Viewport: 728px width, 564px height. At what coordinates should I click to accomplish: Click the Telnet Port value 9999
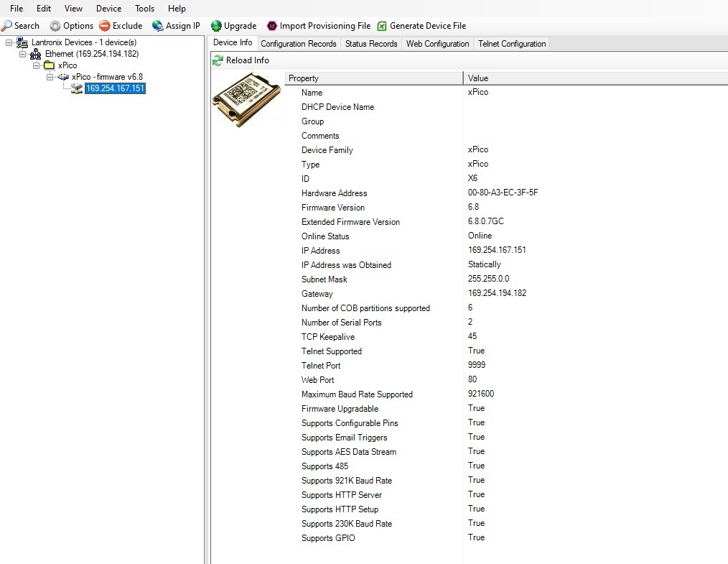click(477, 365)
